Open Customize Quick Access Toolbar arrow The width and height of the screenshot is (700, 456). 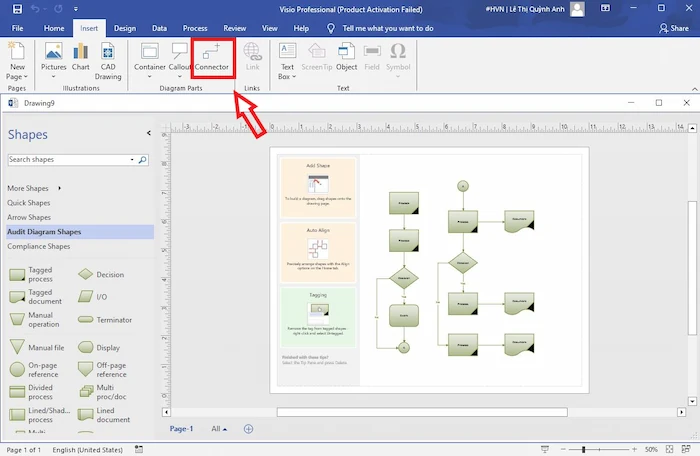click(x=75, y=9)
